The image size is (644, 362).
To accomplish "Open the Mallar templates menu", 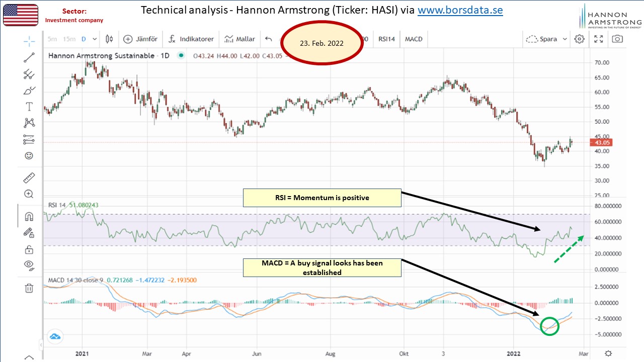I will (239, 39).
